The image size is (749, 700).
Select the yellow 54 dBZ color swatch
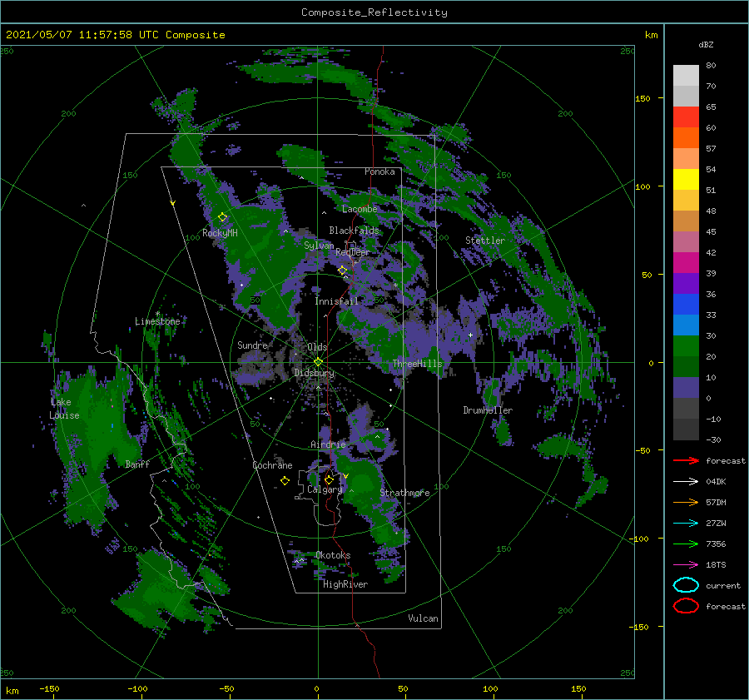pos(686,179)
